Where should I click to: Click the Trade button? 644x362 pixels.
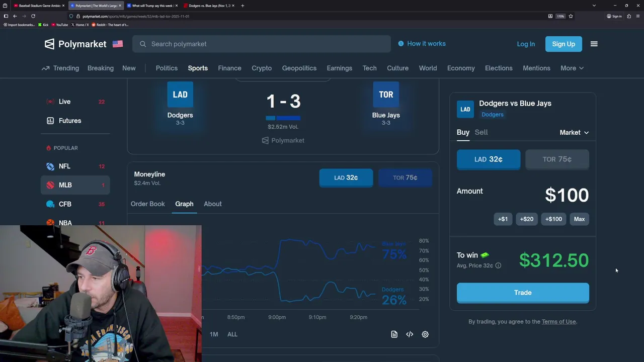tap(523, 293)
